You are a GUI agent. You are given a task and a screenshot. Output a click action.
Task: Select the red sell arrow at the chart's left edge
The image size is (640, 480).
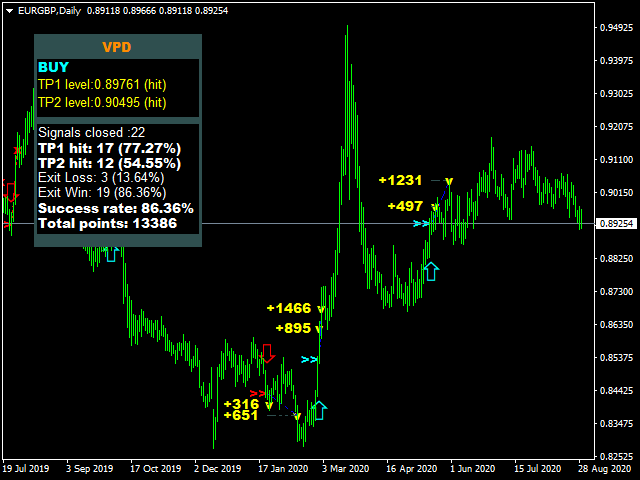pyautogui.click(x=11, y=192)
